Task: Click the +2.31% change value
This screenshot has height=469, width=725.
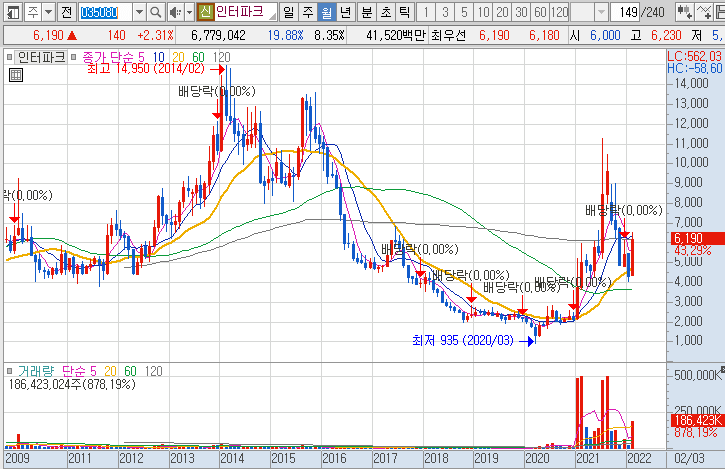Action: pyautogui.click(x=156, y=35)
